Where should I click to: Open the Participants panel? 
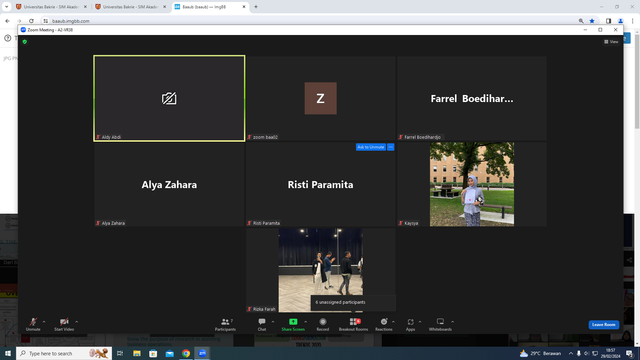coord(225,324)
